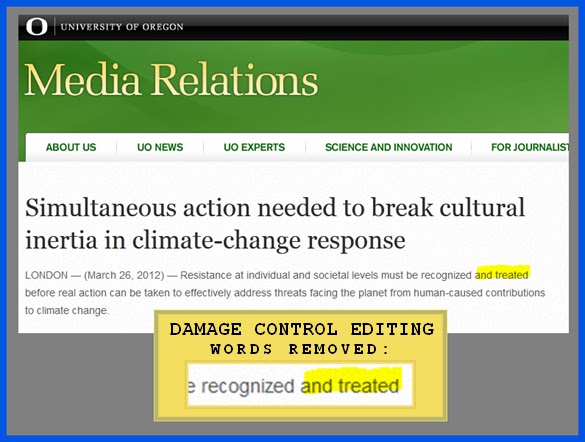Open the UO Experts menu item
The width and height of the screenshot is (585, 442).
point(254,147)
